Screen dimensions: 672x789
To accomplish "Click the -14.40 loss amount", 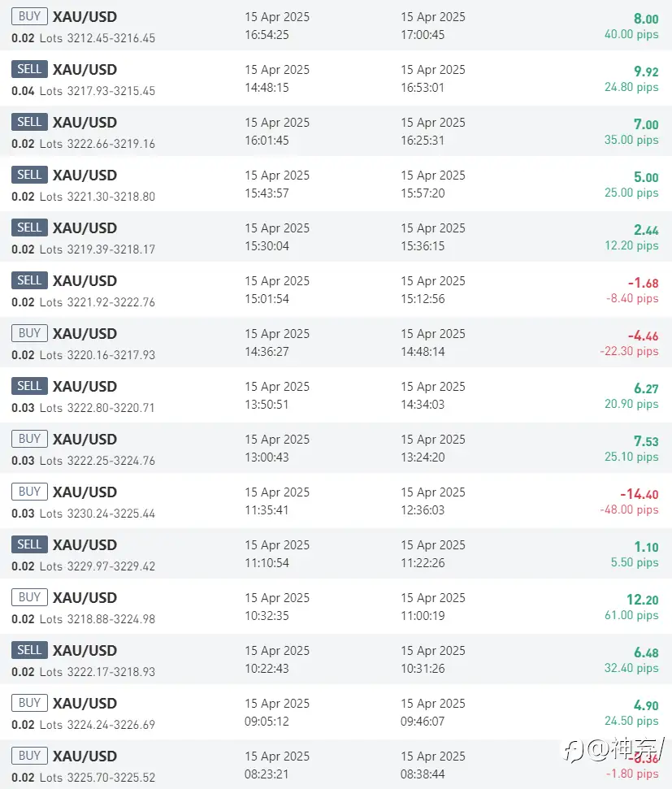I will coord(639,494).
